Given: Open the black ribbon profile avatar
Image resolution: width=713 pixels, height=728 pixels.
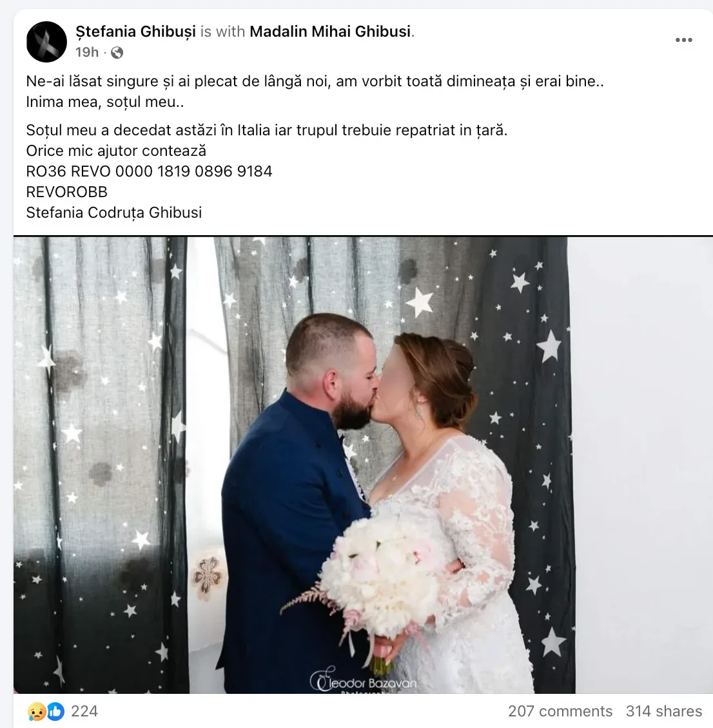Looking at the screenshot, I should [x=46, y=42].
